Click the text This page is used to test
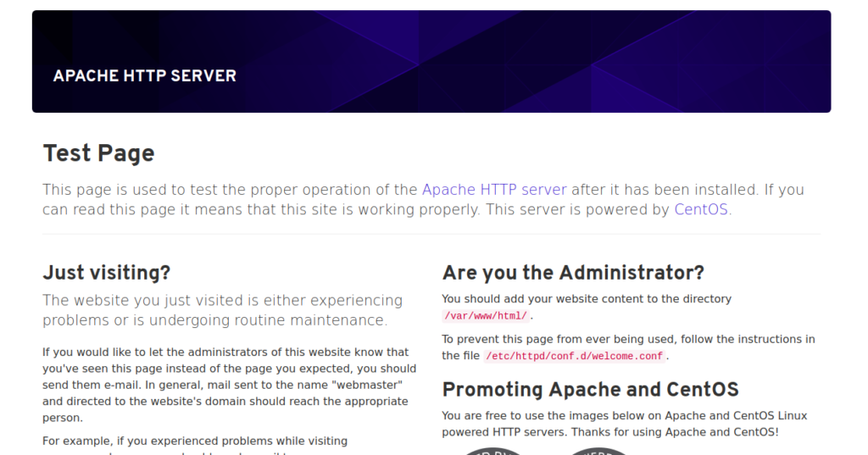This screenshot has width=868, height=455. (424, 200)
